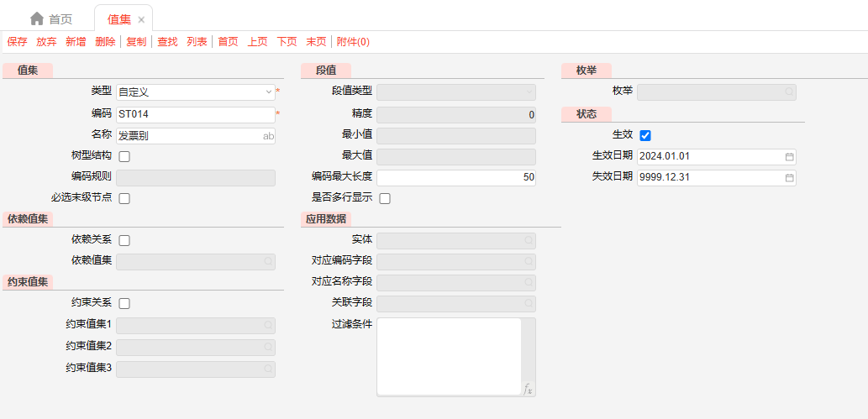
Task: Click the 过滤条件 text area
Action: [449, 357]
